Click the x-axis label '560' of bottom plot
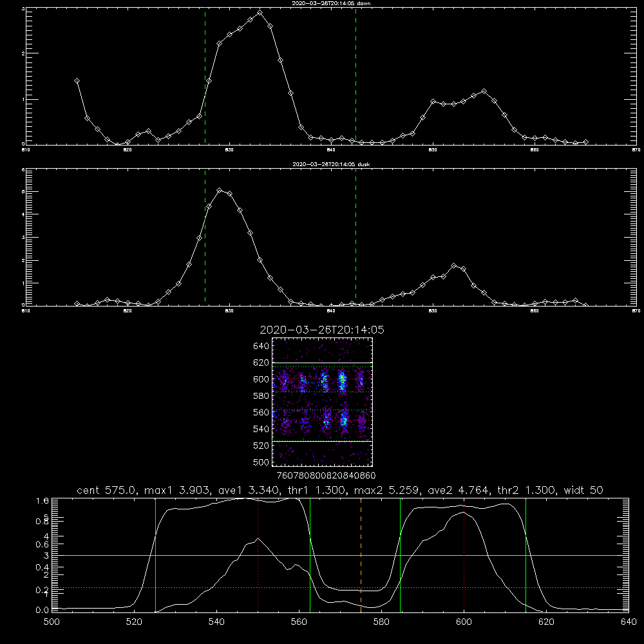The image size is (644, 644). pyautogui.click(x=299, y=622)
